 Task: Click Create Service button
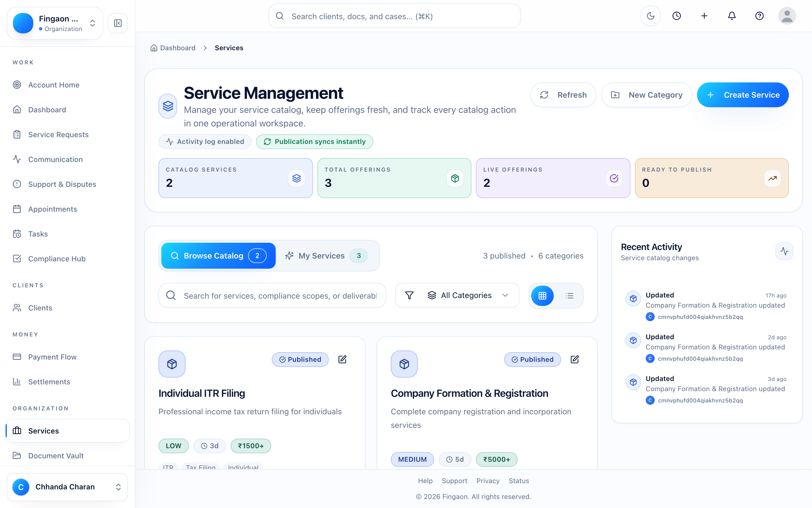pos(743,95)
